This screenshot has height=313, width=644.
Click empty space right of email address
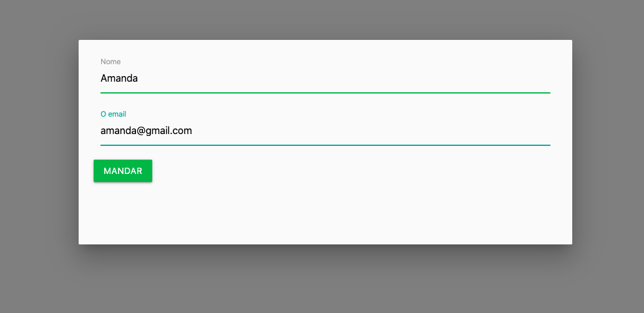click(369, 131)
